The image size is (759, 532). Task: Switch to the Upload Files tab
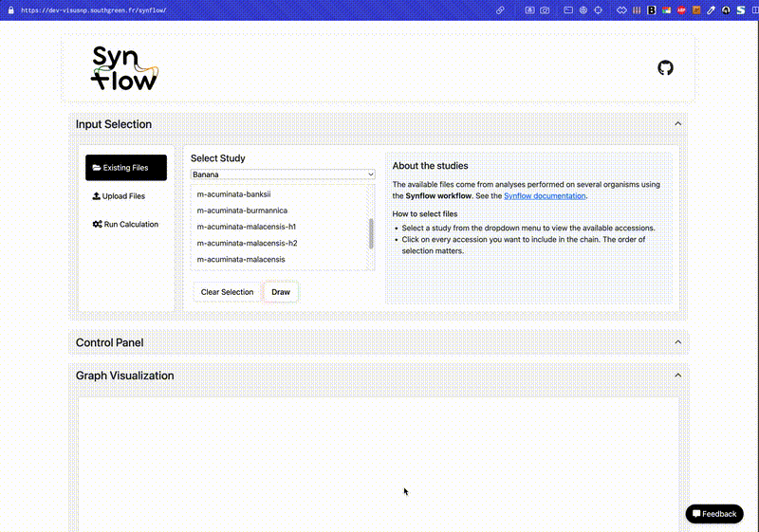tap(119, 196)
